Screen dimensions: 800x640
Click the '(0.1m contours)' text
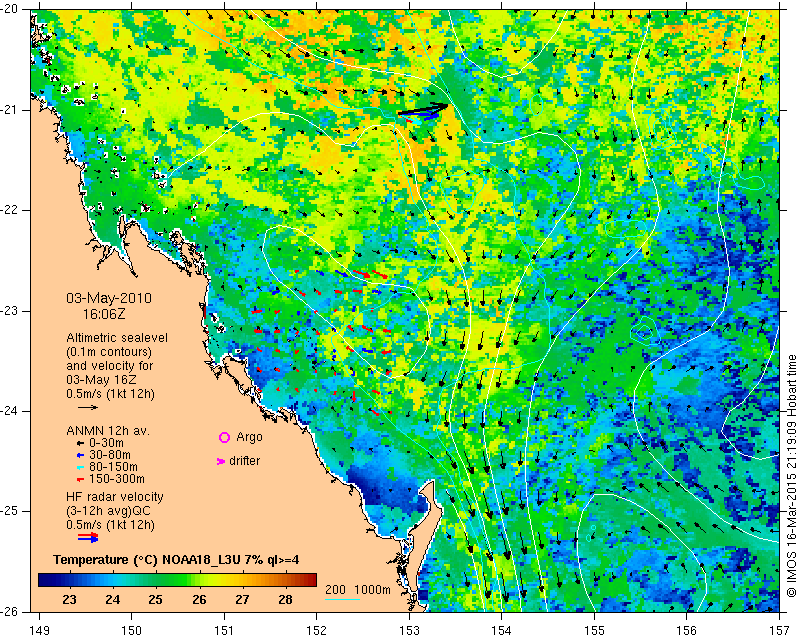pyautogui.click(x=109, y=352)
